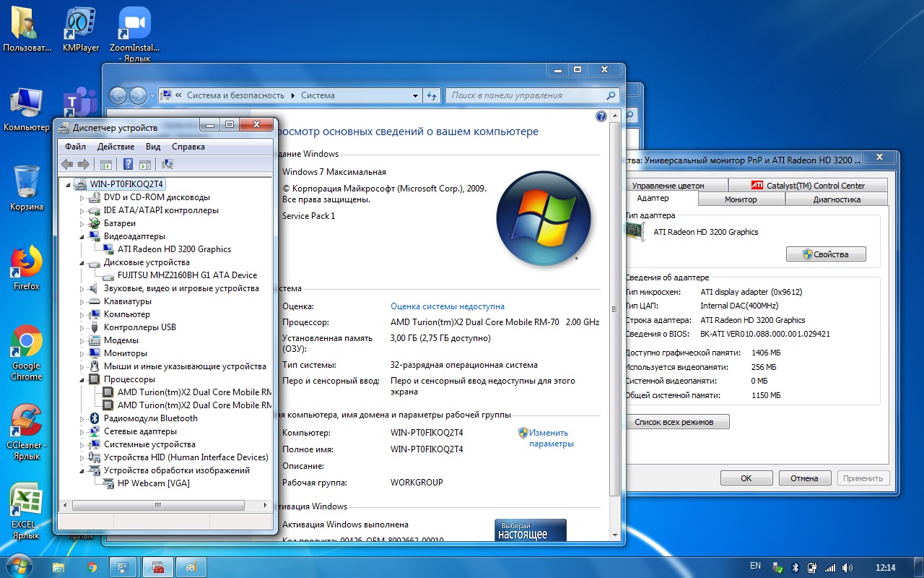Scan for hardware changes toolbar icon
Viewport: 924px width, 578px height.
click(x=167, y=164)
